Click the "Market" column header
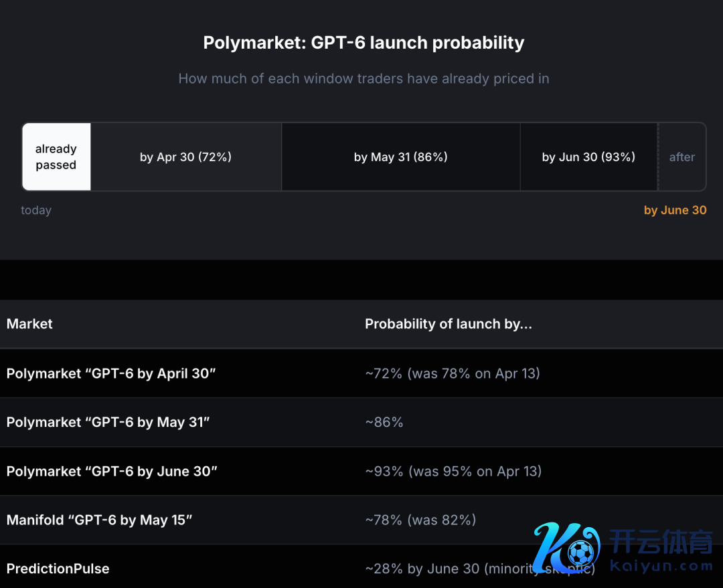The width and height of the screenshot is (723, 588). tap(29, 324)
